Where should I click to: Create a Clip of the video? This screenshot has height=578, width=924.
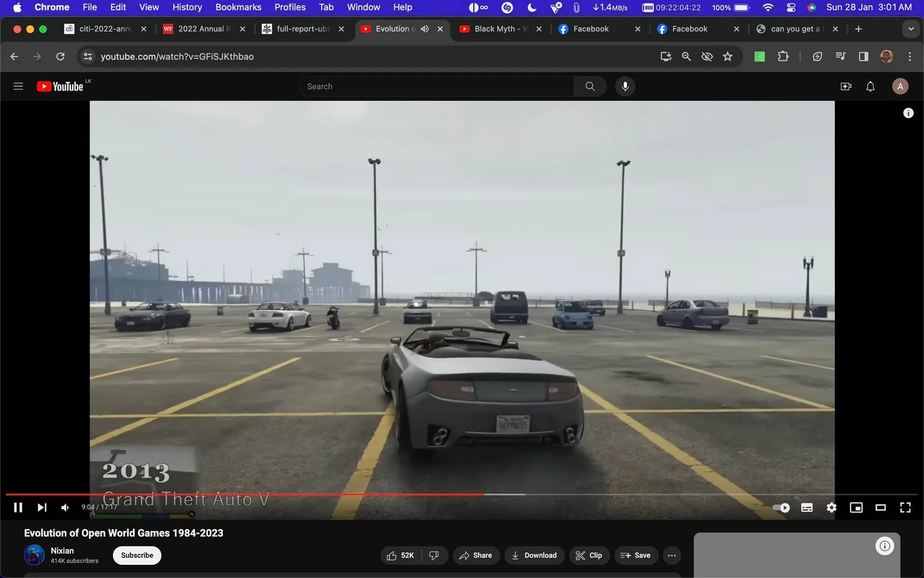(x=588, y=555)
